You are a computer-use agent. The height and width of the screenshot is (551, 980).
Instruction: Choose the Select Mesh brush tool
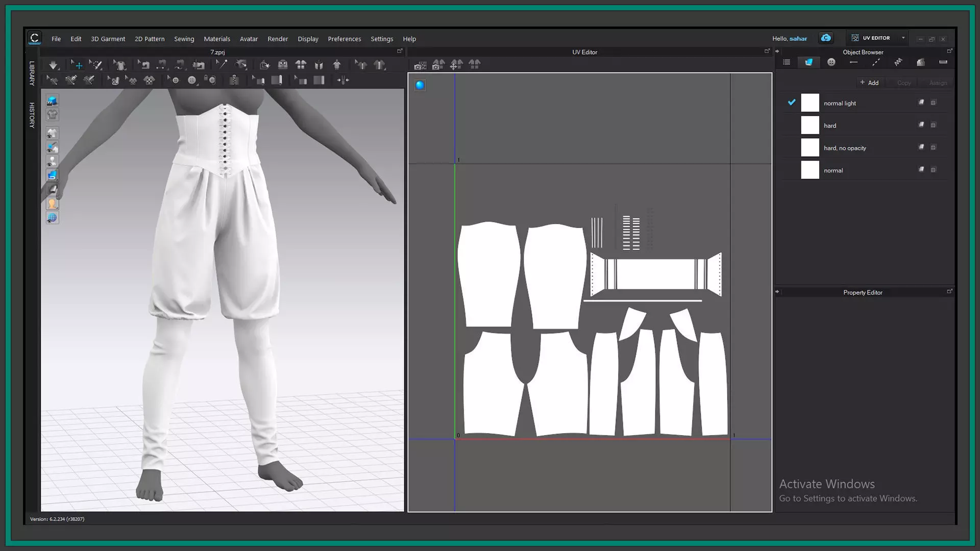95,65
